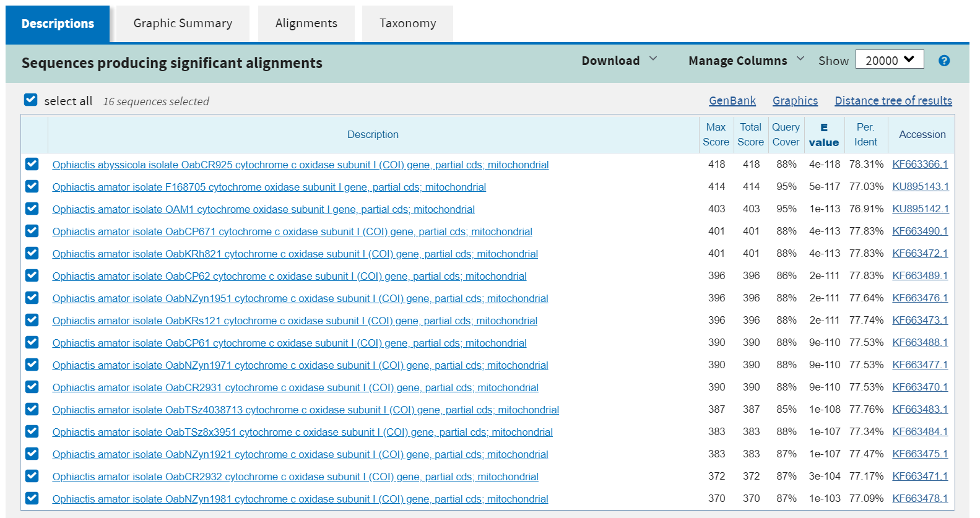Open accession KF663489.1 link
The image size is (980, 518).
[920, 275]
